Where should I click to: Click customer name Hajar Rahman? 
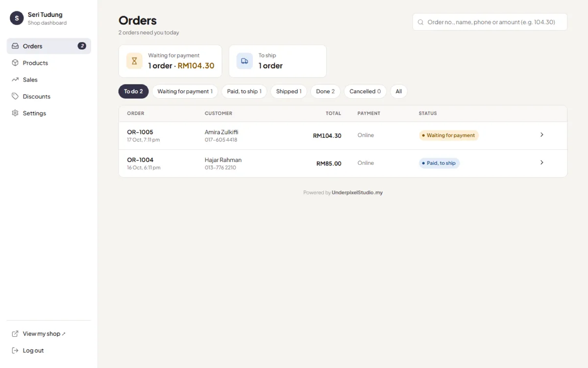tap(223, 160)
